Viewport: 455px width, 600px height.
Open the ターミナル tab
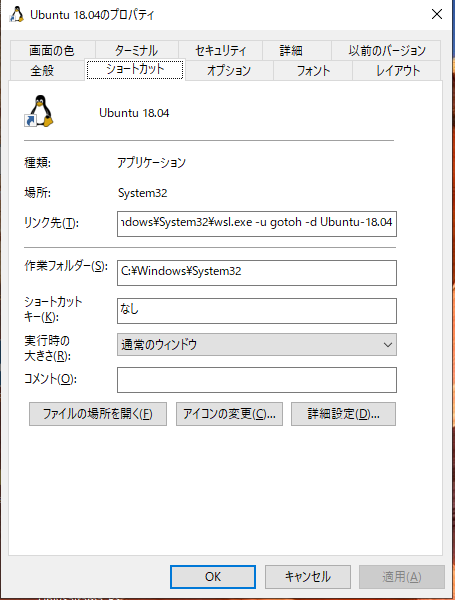[x=136, y=51]
